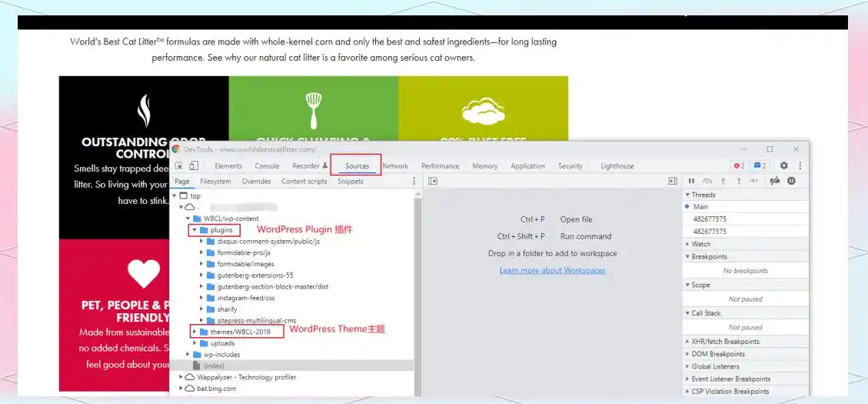Screen dimensions: 868x404
Task: Expand the Watch section
Action: (745, 244)
